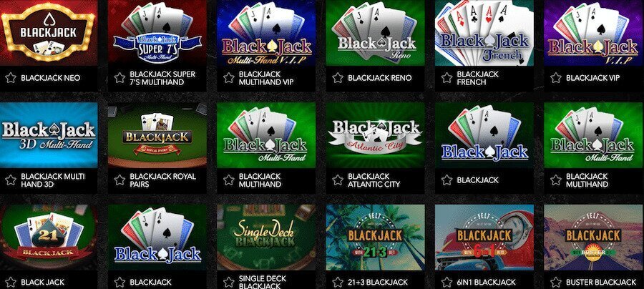This screenshot has height=289, width=644.
Task: Toggle star beside Blackjack Atlantic City
Action: click(338, 180)
